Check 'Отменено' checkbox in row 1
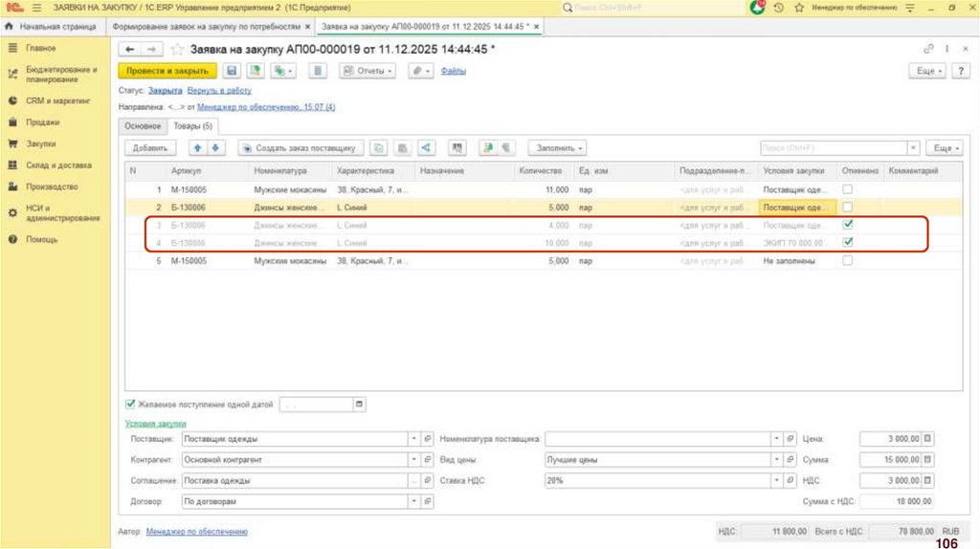 point(847,189)
